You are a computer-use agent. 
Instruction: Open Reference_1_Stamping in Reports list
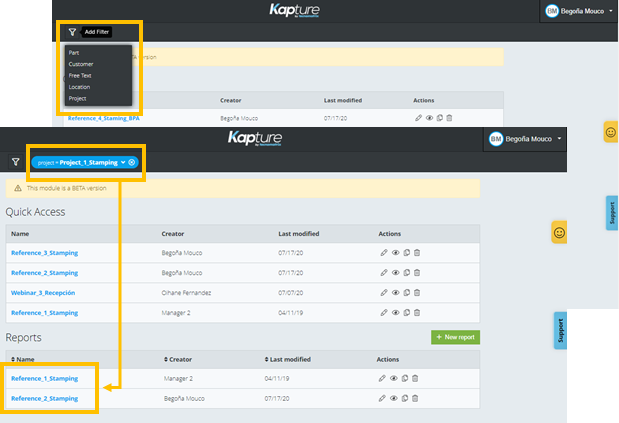click(45, 378)
